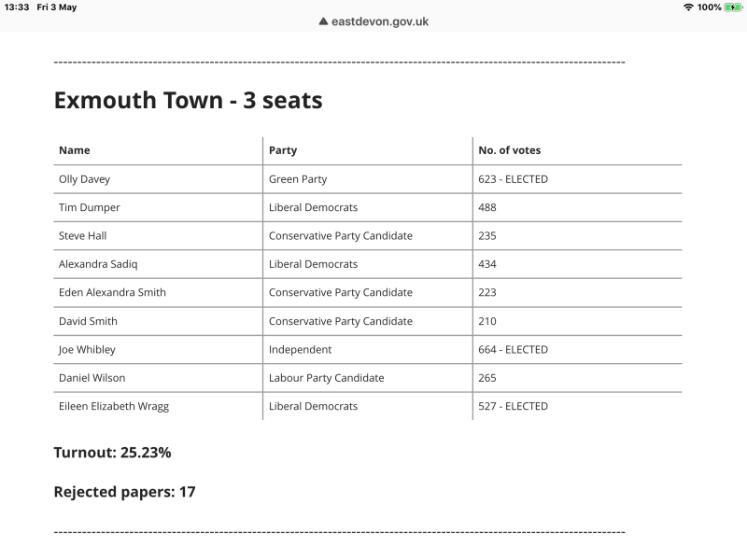
Task: Click the Name column header
Action: (x=75, y=150)
